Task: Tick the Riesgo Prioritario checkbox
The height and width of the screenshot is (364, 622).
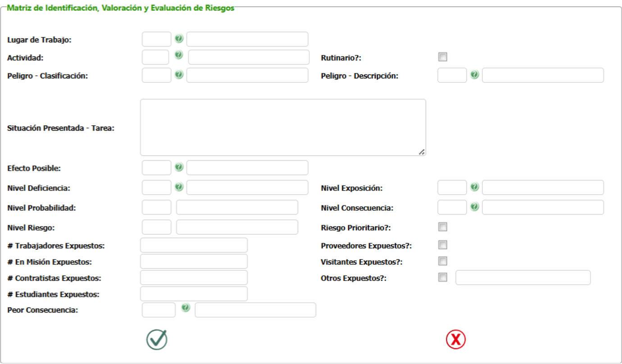Action: click(x=443, y=227)
